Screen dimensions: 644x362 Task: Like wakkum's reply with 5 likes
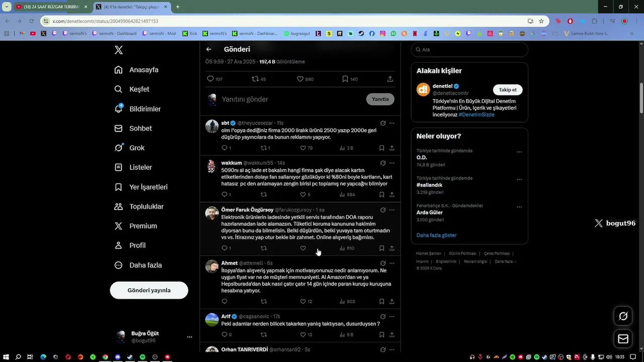(x=305, y=195)
